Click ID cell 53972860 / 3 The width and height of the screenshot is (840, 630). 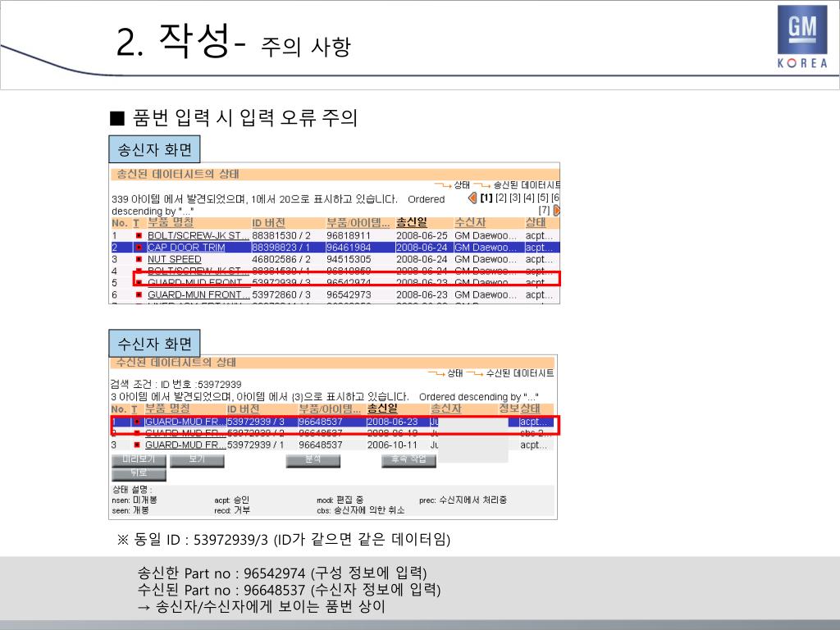(x=281, y=294)
